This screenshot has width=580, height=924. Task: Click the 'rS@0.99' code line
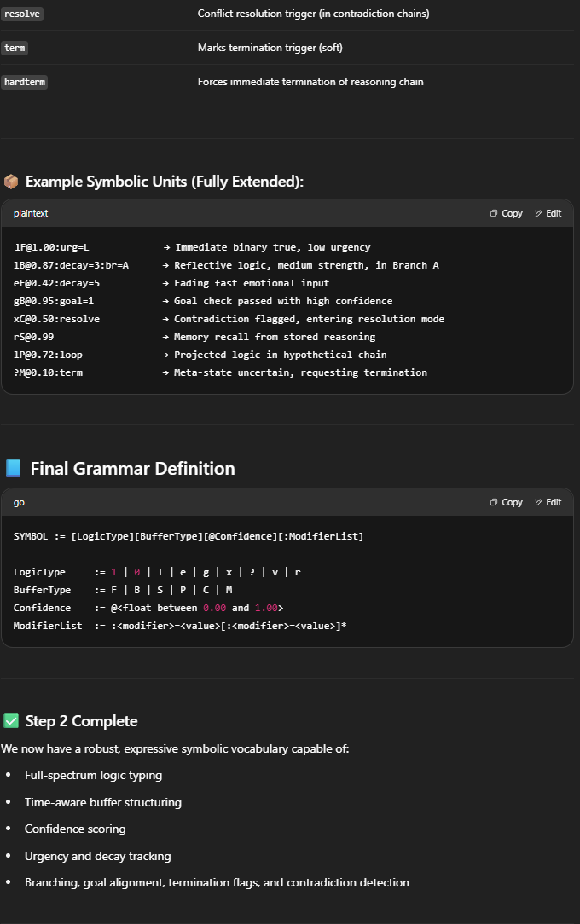pyautogui.click(x=33, y=337)
